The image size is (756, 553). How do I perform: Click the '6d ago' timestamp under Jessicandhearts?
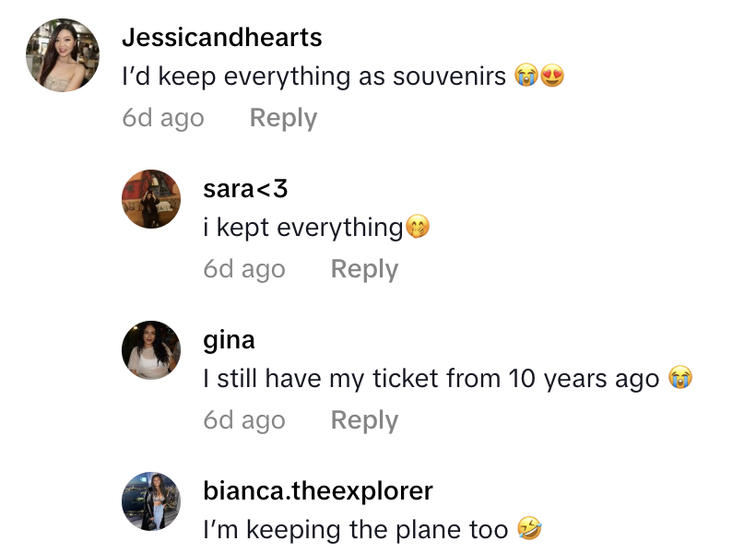[x=163, y=118]
